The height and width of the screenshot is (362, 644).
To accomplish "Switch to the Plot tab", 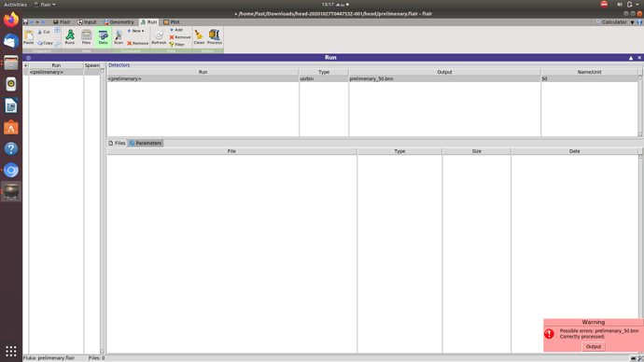I will pyautogui.click(x=172, y=22).
